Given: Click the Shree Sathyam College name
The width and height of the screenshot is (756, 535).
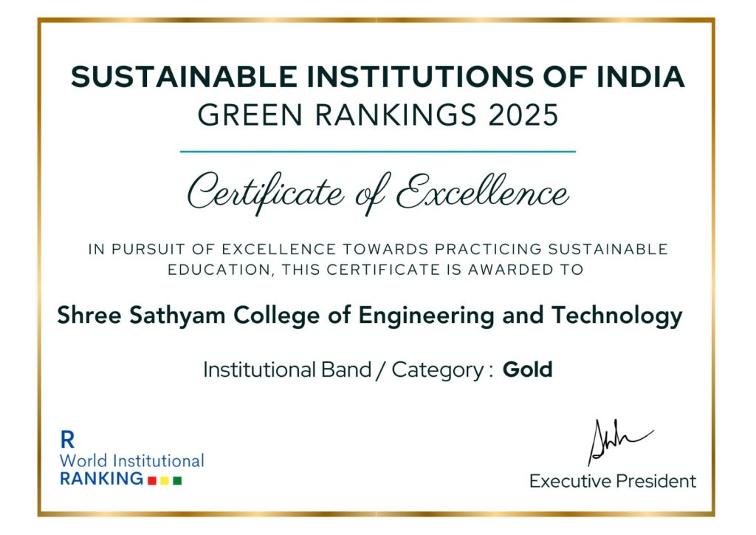Looking at the screenshot, I should [x=369, y=316].
